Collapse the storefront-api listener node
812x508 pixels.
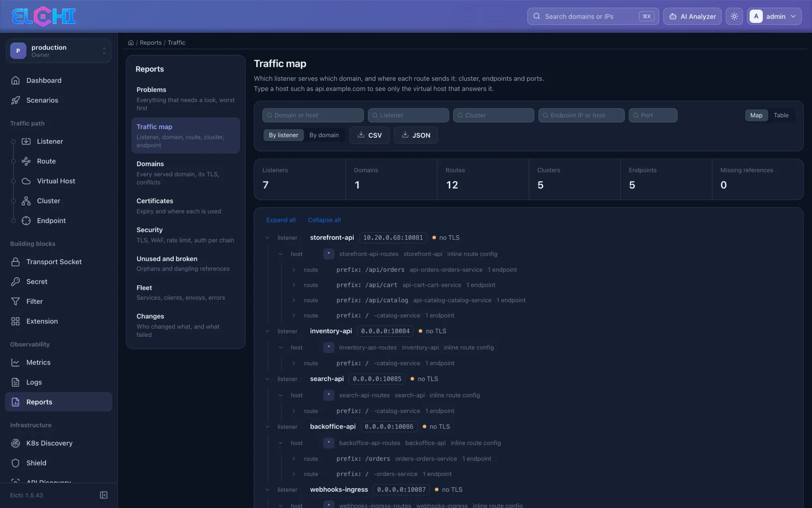(268, 238)
